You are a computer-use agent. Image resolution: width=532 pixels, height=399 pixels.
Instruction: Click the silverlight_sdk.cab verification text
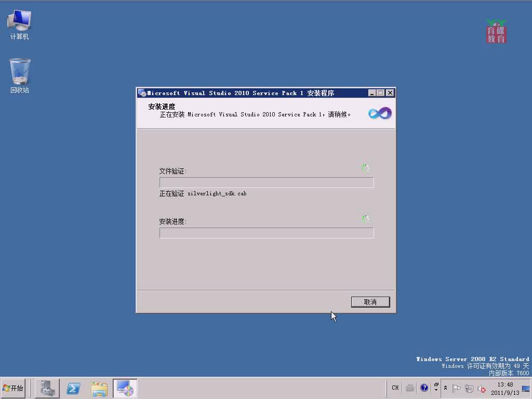tap(203, 193)
